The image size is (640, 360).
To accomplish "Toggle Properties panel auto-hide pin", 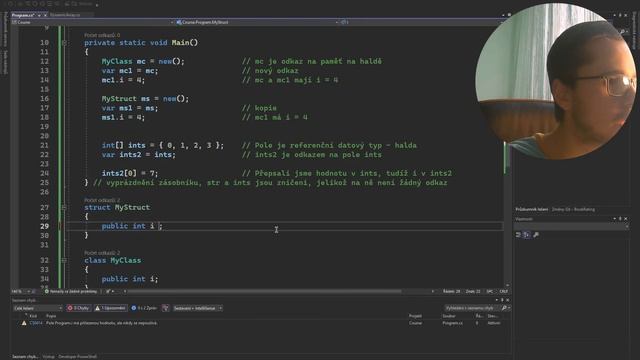I will [620, 219].
